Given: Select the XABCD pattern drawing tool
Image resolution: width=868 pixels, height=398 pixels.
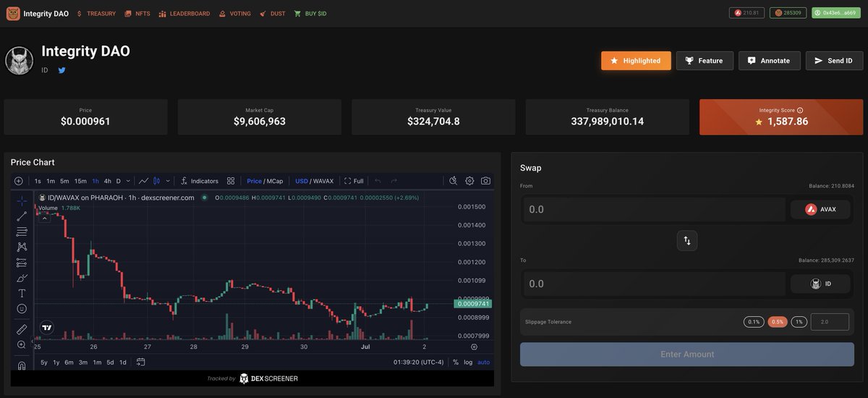Looking at the screenshot, I should 22,247.
